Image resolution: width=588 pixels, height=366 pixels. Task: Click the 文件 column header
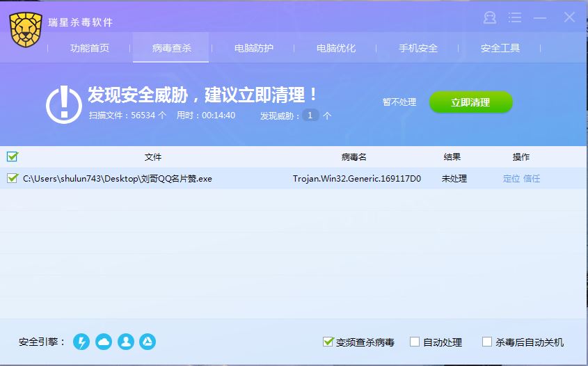pyautogui.click(x=152, y=157)
